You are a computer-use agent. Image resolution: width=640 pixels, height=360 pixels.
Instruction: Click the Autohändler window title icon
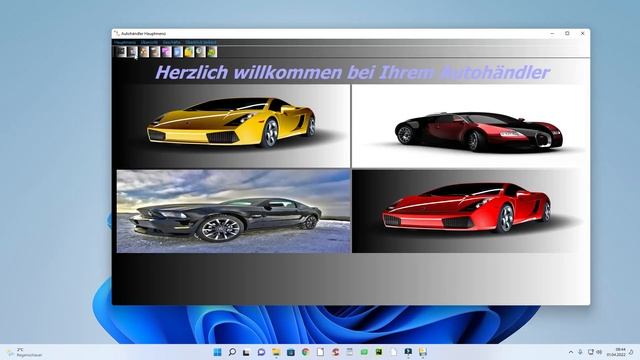(117, 33)
